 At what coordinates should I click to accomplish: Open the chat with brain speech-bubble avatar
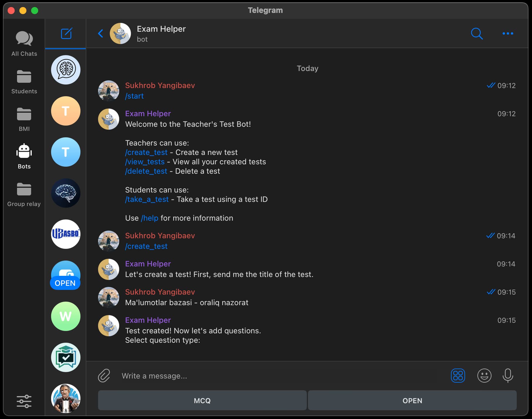[x=66, y=70]
